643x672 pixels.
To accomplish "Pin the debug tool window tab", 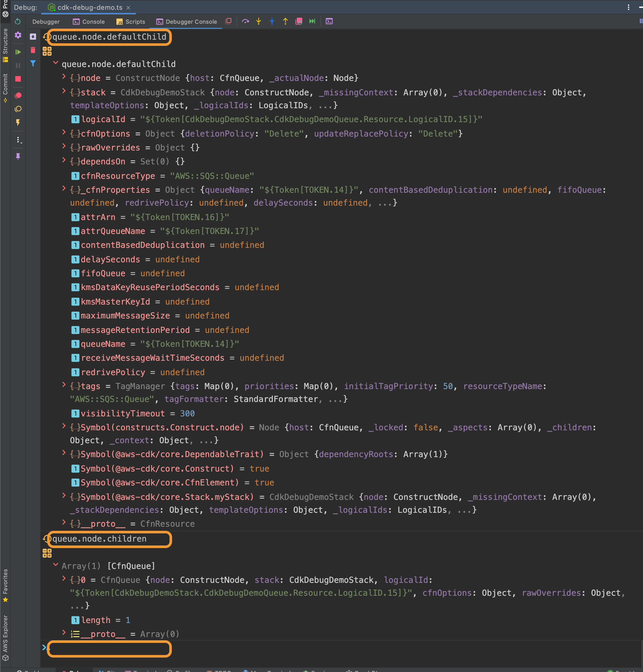I will (x=18, y=156).
